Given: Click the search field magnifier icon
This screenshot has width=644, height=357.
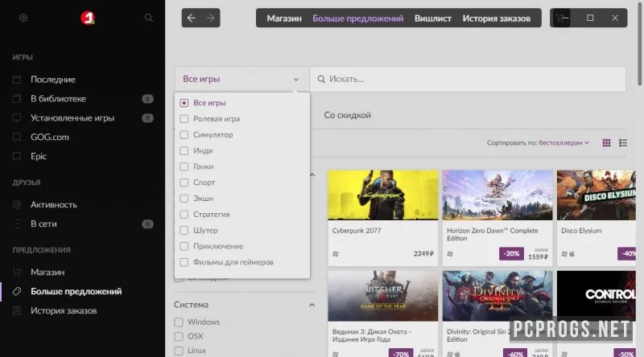Looking at the screenshot, I should (321, 79).
